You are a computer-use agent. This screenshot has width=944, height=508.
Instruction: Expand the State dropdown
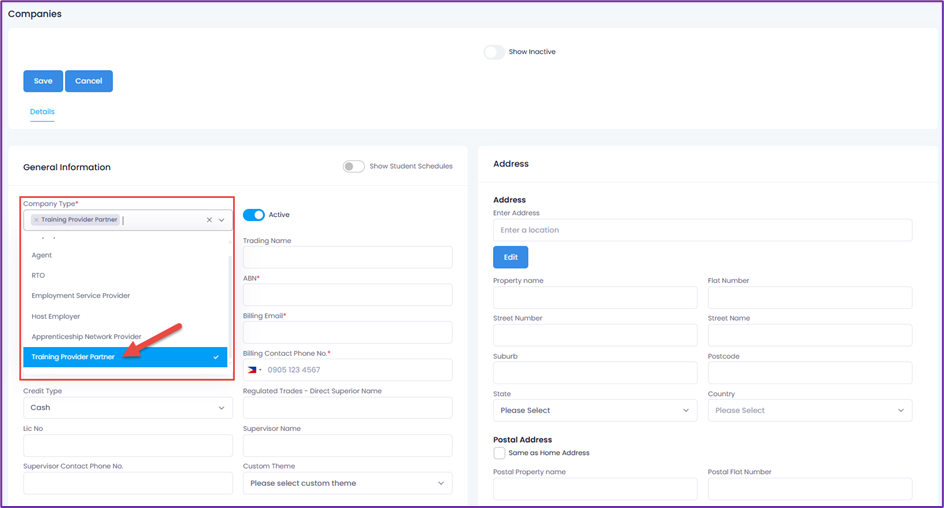click(x=595, y=410)
